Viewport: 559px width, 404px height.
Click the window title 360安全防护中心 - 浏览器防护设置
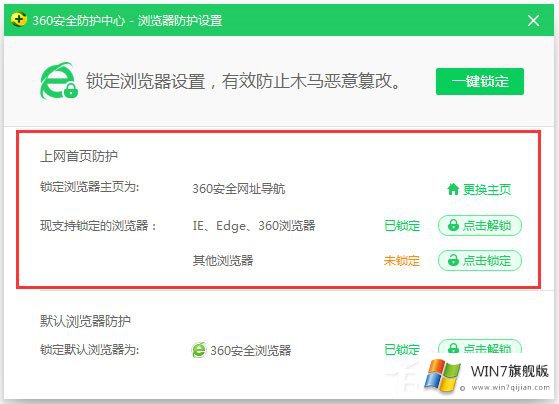click(127, 20)
